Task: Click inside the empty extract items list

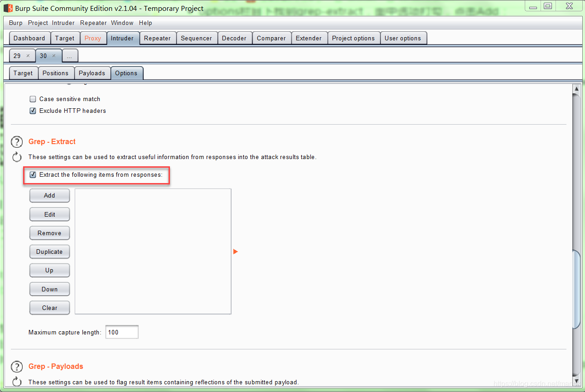Action: coord(153,252)
